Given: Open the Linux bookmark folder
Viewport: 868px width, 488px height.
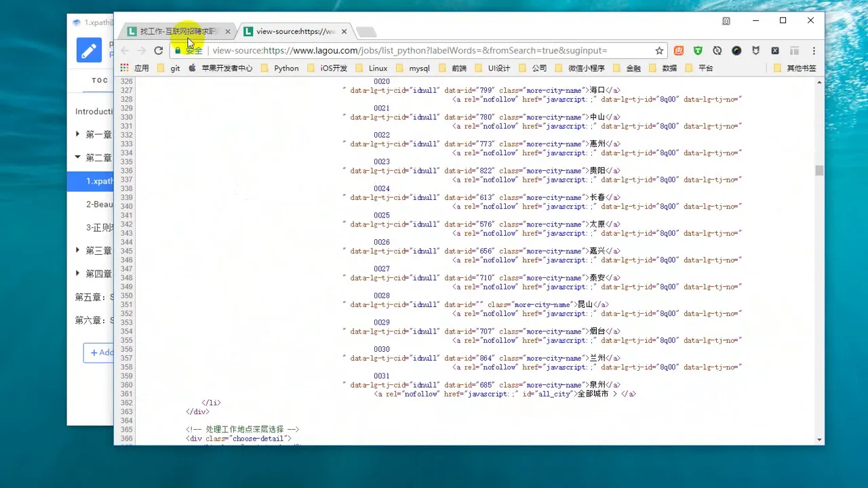Looking at the screenshot, I should (x=371, y=68).
